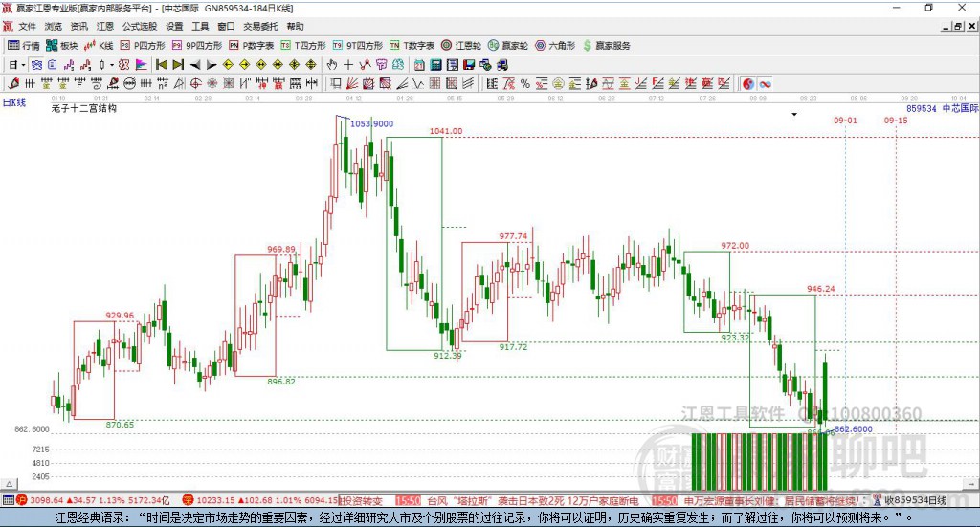Click the 09-01 red date marker
This screenshot has width=980, height=527.
tap(845, 120)
